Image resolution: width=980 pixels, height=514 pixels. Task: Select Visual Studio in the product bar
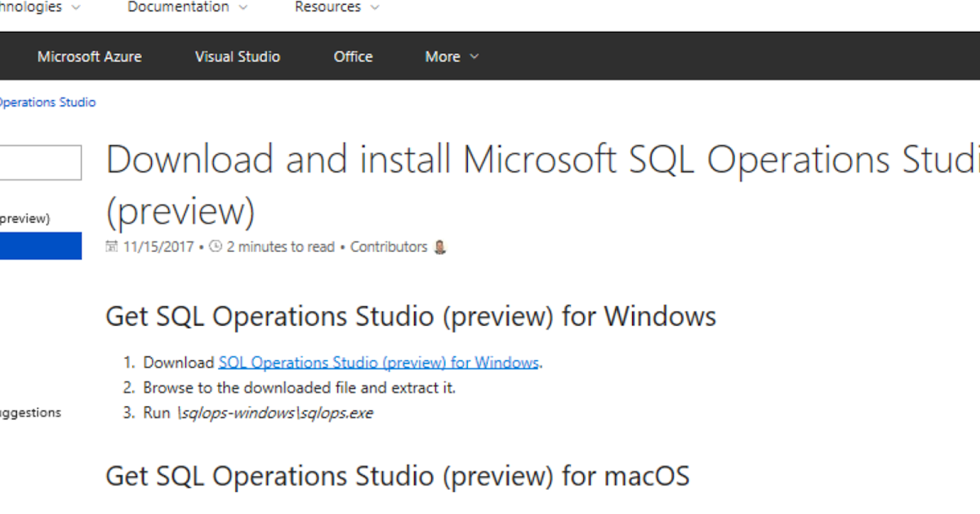point(237,55)
